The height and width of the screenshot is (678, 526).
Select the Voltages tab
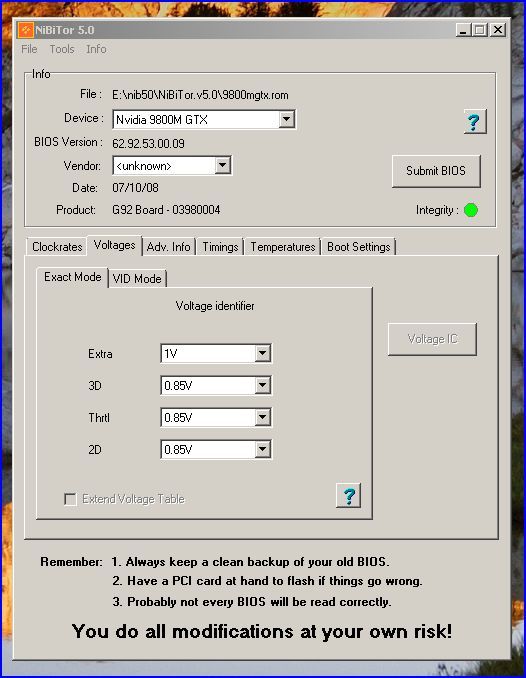click(114, 245)
